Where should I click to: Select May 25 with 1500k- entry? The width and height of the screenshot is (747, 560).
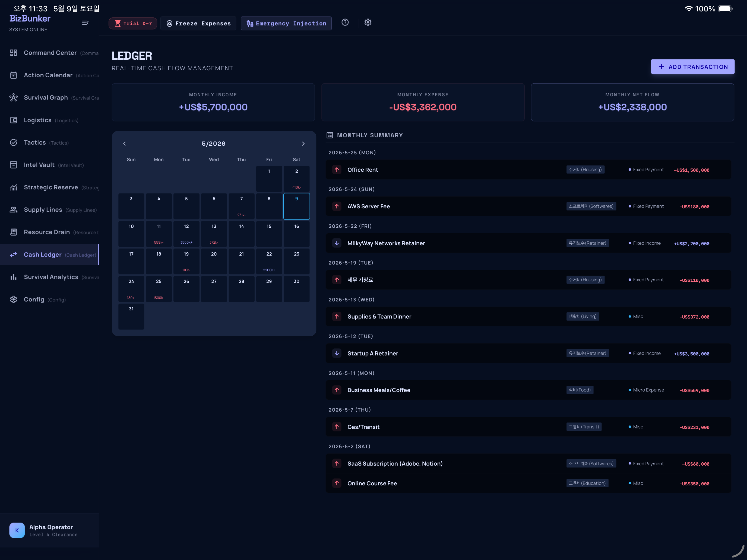tap(159, 289)
